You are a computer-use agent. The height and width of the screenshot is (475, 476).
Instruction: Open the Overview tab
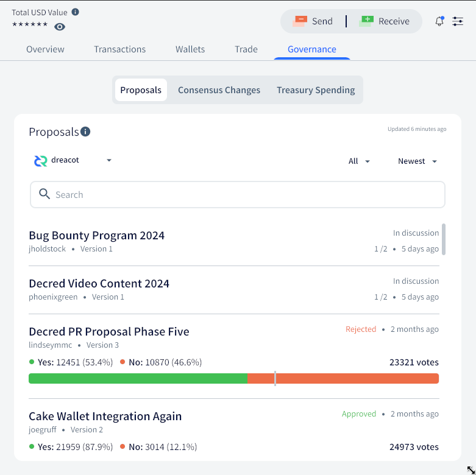pos(45,49)
